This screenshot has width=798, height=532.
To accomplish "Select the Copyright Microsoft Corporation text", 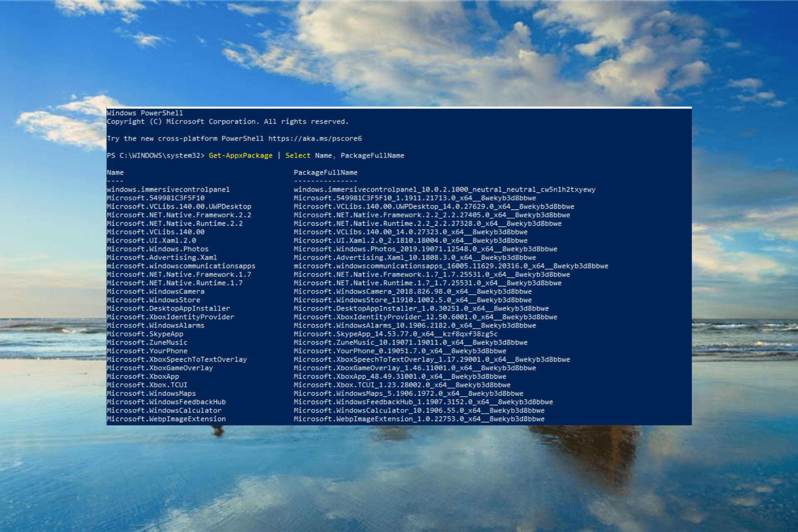I will point(228,121).
